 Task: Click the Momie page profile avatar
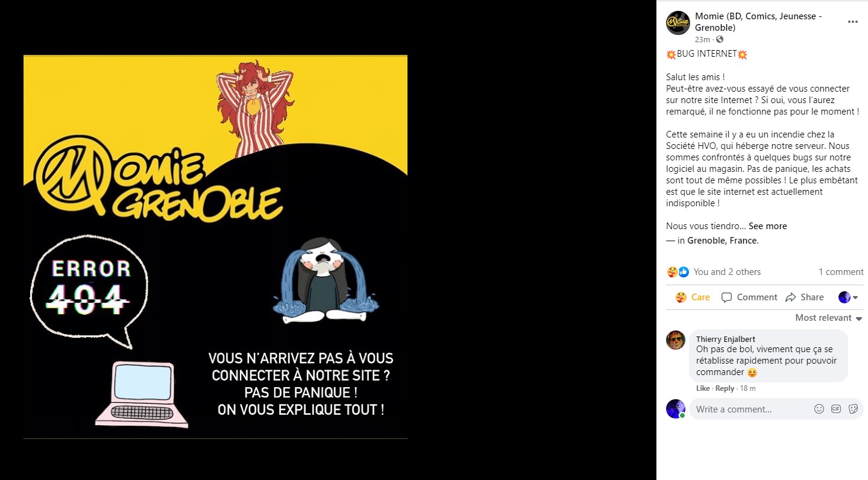tap(678, 23)
